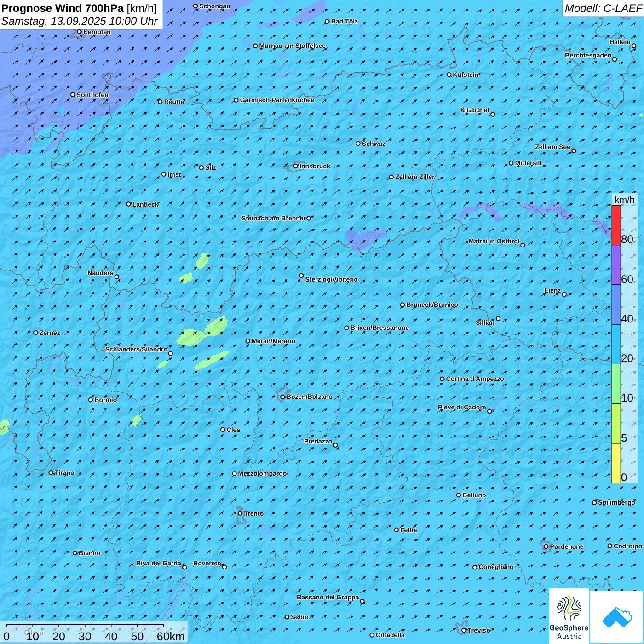Select the Bruneck/Brunico label

pyautogui.click(x=432, y=305)
